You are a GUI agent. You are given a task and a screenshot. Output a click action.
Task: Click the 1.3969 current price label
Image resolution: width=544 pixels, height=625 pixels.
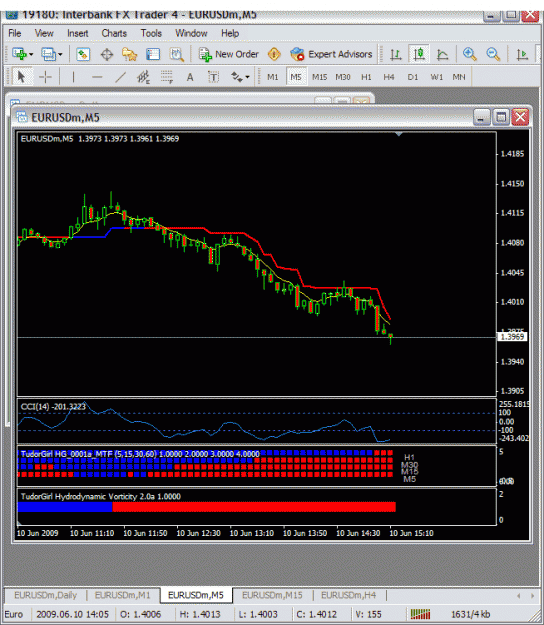[x=512, y=337]
